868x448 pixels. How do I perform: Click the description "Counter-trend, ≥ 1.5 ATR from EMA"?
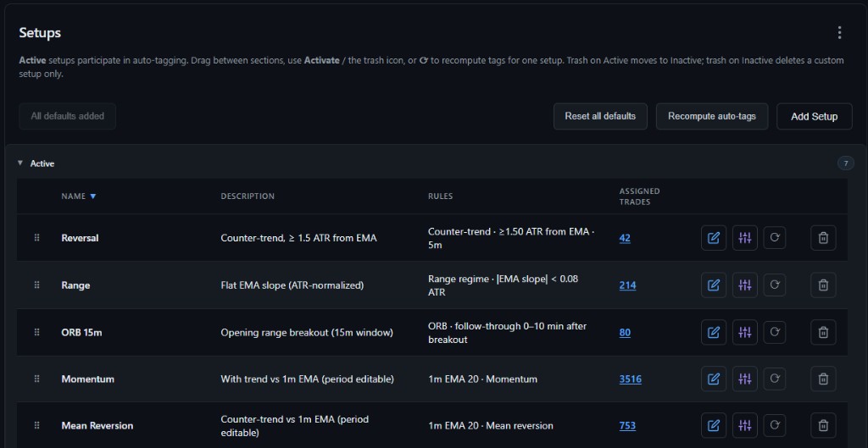click(x=299, y=238)
